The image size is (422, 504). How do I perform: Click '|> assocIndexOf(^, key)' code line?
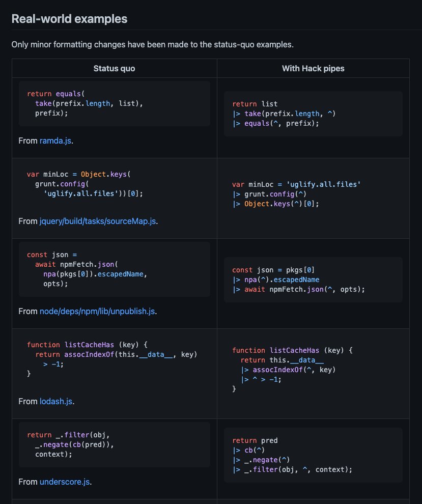pos(288,370)
